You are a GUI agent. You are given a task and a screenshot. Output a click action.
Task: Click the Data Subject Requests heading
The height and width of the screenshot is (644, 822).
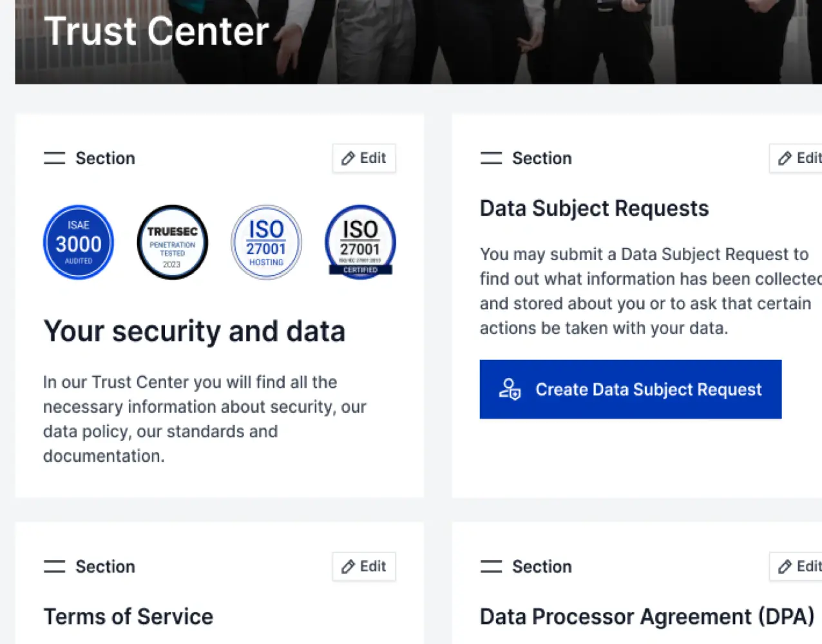point(594,209)
